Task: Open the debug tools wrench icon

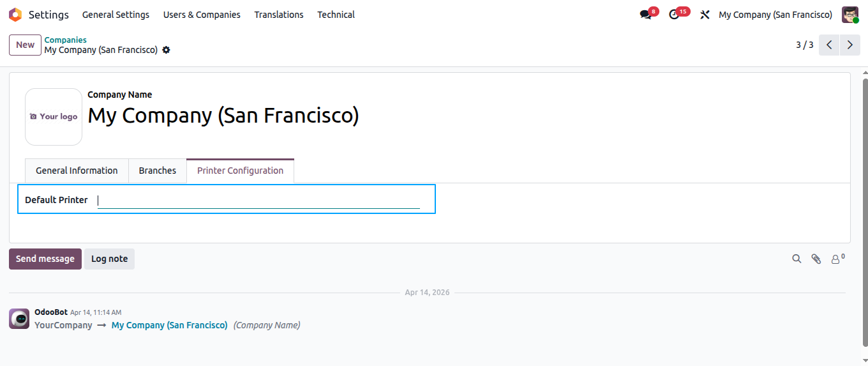Action: 705,15
